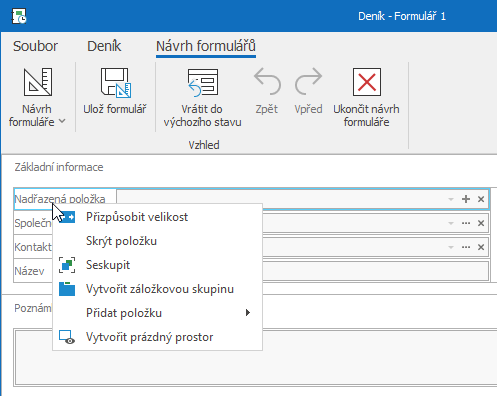Open the Soubor ribbon tab
The image size is (497, 396).
[35, 46]
